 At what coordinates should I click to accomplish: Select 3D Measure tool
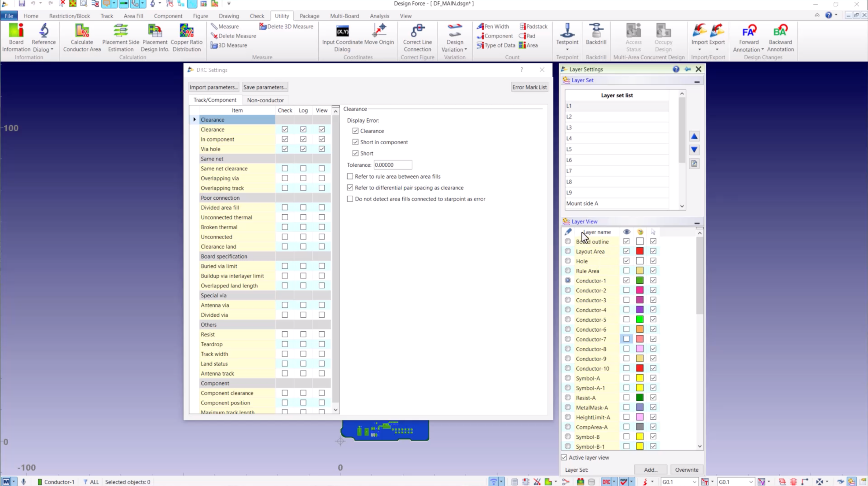[x=229, y=45]
